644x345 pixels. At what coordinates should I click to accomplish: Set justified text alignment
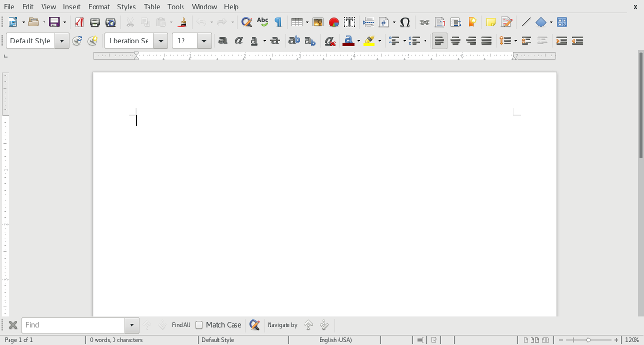(x=487, y=41)
